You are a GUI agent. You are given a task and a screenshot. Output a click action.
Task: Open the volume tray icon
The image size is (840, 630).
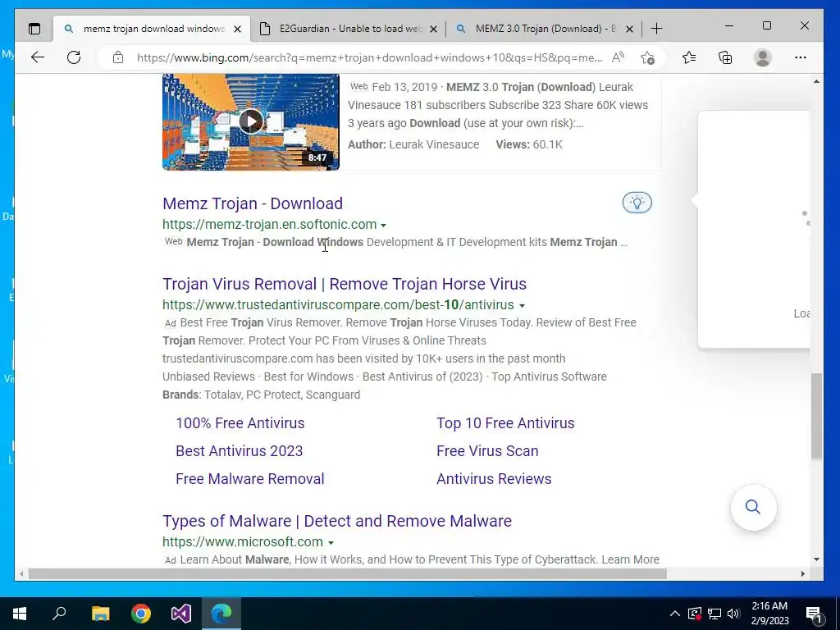coord(733,614)
